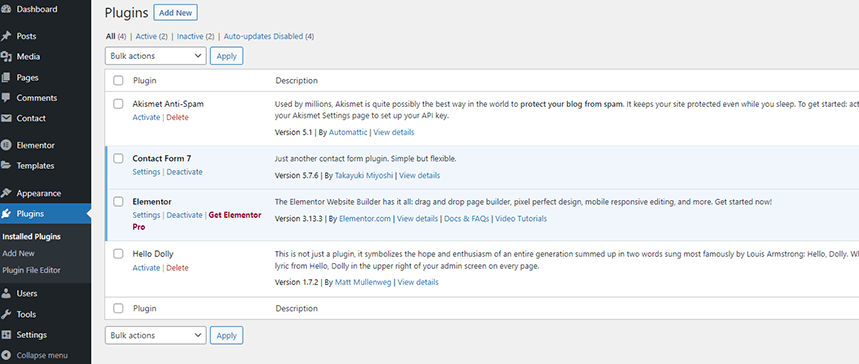Click the Elementor logo icon in sidebar
Screen dimensions: 859x364
pos(6,145)
